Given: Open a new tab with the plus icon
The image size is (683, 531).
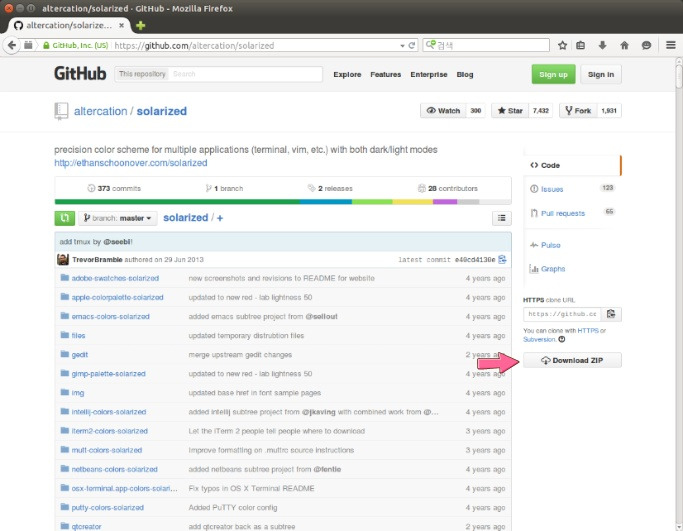Looking at the screenshot, I should click(x=140, y=25).
